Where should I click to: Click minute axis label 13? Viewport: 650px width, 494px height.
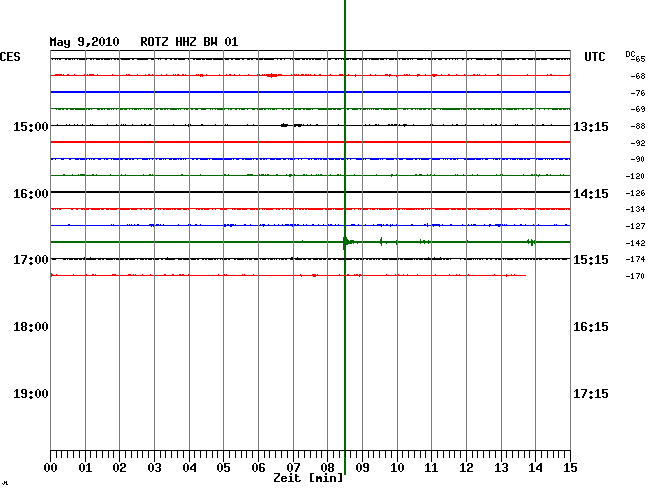tap(501, 468)
